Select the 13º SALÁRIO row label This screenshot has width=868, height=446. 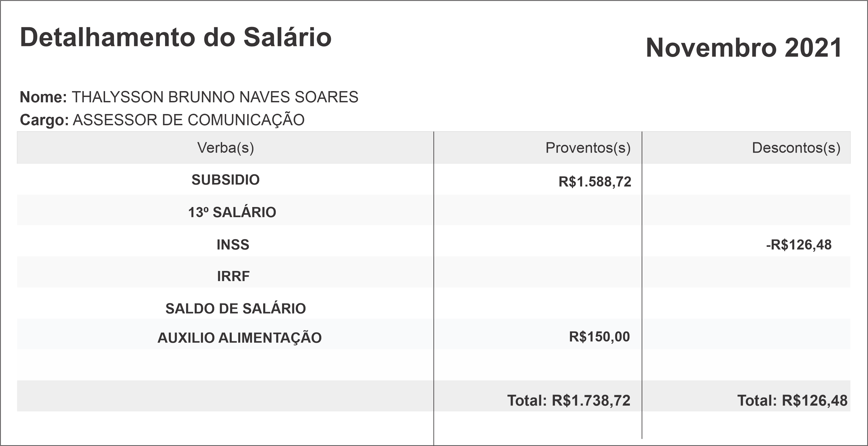pos(232,212)
